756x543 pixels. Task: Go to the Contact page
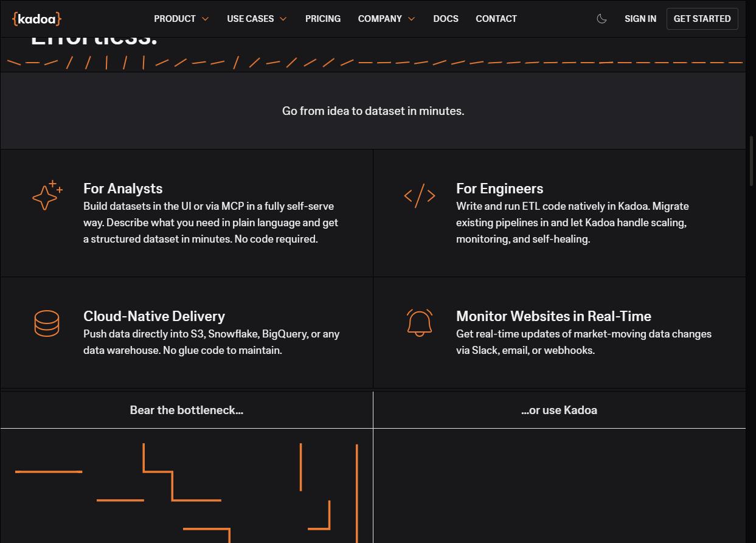click(496, 19)
